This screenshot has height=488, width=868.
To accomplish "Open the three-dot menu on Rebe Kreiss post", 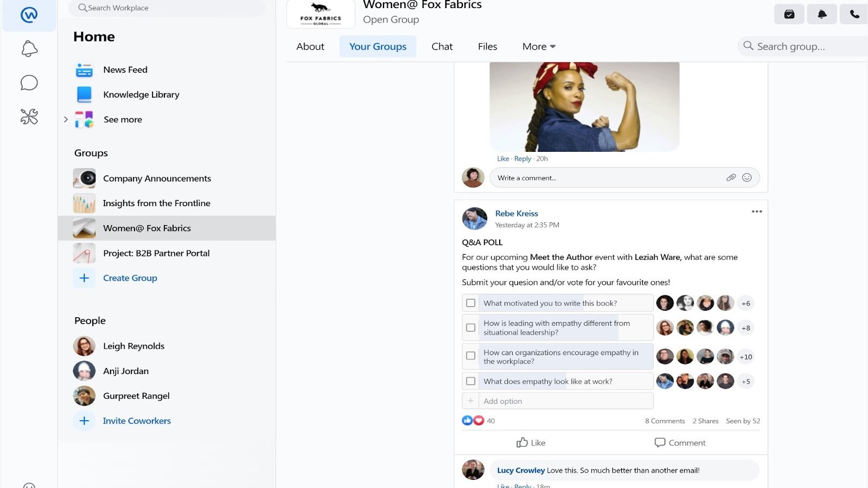I will tap(757, 211).
